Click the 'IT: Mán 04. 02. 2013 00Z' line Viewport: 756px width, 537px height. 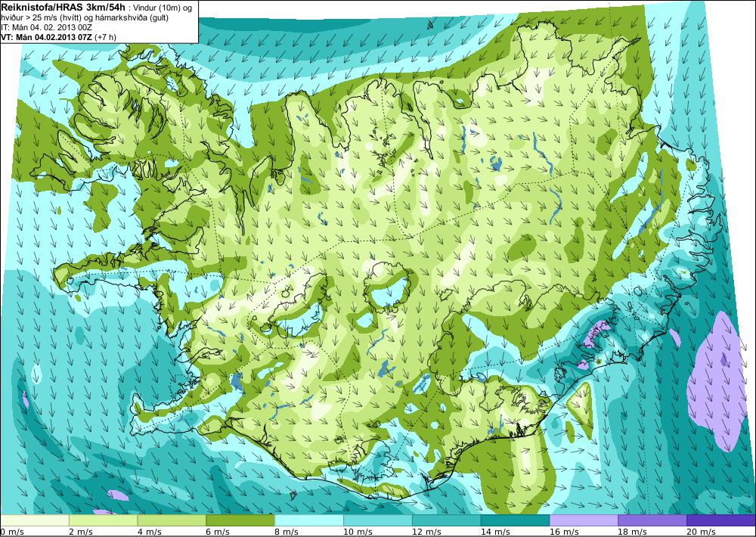(47, 27)
